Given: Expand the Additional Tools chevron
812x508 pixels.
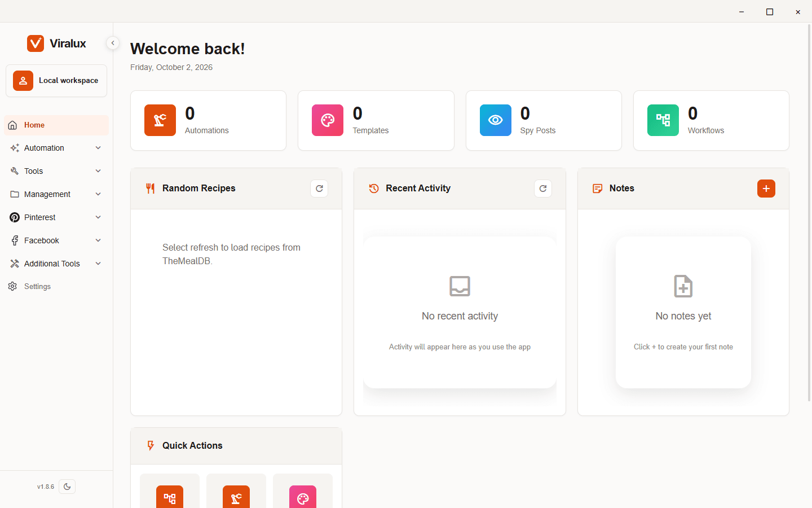Looking at the screenshot, I should point(98,264).
